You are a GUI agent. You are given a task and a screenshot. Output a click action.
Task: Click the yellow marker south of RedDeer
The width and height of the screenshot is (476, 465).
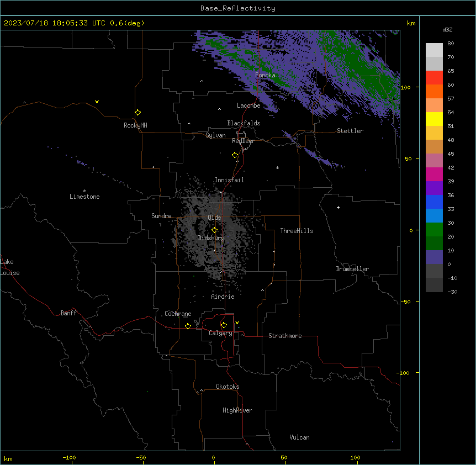[235, 155]
